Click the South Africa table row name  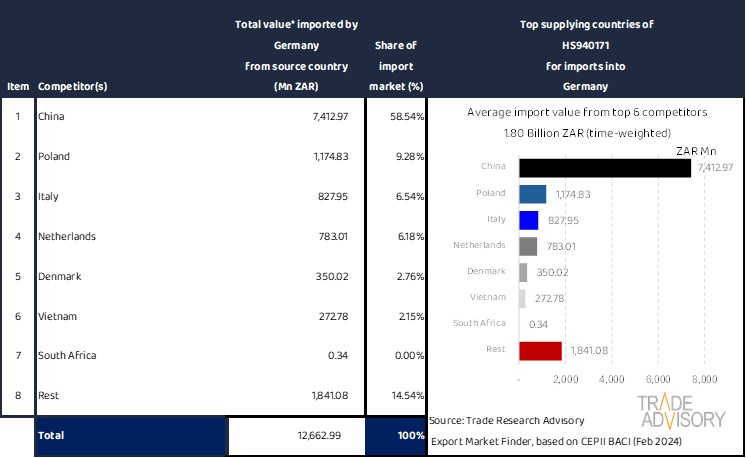click(66, 356)
